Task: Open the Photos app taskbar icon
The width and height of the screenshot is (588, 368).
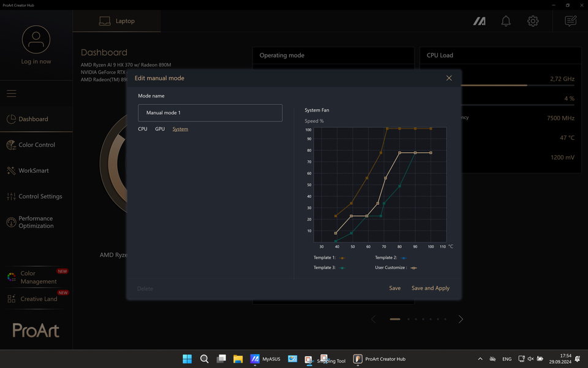Action: [x=293, y=359]
